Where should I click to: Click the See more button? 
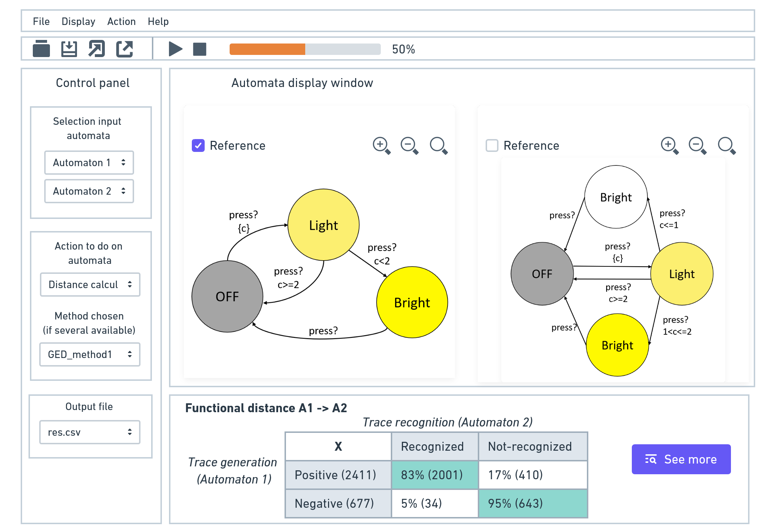681,459
